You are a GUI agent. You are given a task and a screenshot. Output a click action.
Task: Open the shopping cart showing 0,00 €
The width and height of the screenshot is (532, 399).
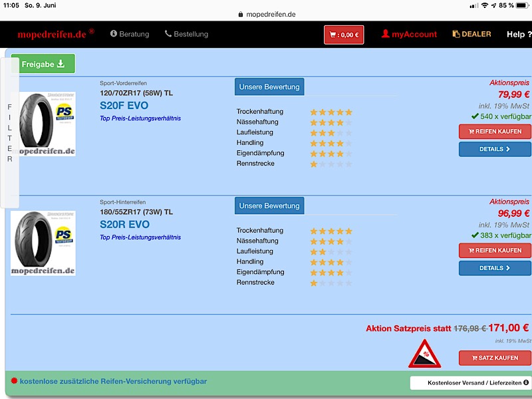(x=344, y=35)
